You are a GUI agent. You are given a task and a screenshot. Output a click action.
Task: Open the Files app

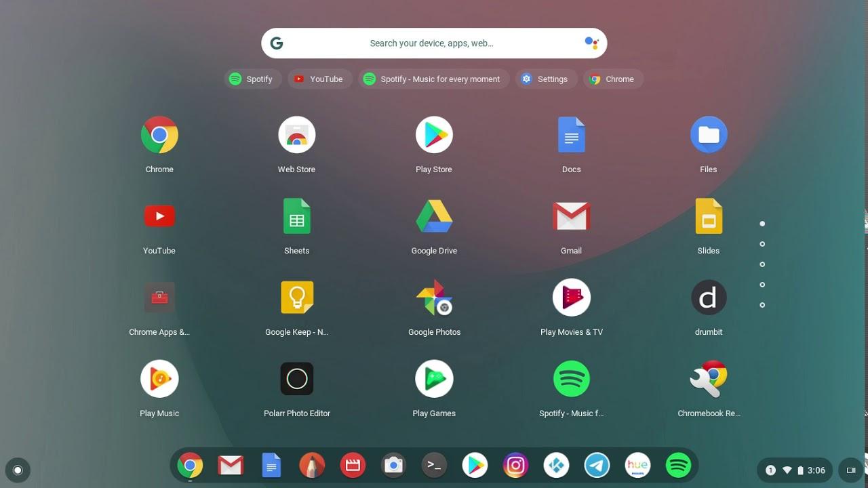(709, 135)
